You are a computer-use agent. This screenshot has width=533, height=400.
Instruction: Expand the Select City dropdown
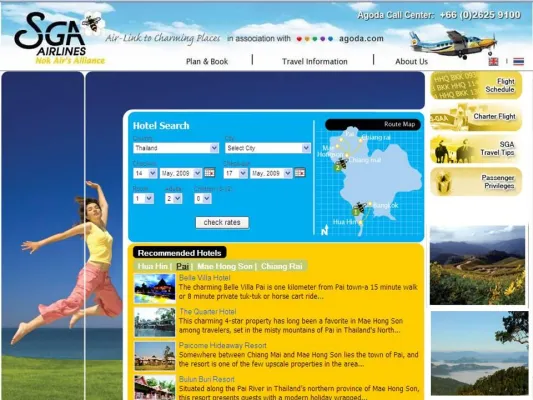tap(268, 148)
